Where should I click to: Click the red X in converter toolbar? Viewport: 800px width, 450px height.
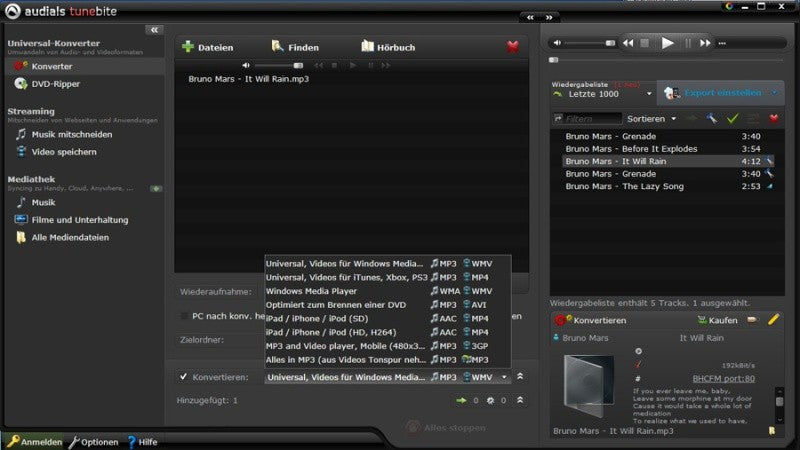(513, 47)
